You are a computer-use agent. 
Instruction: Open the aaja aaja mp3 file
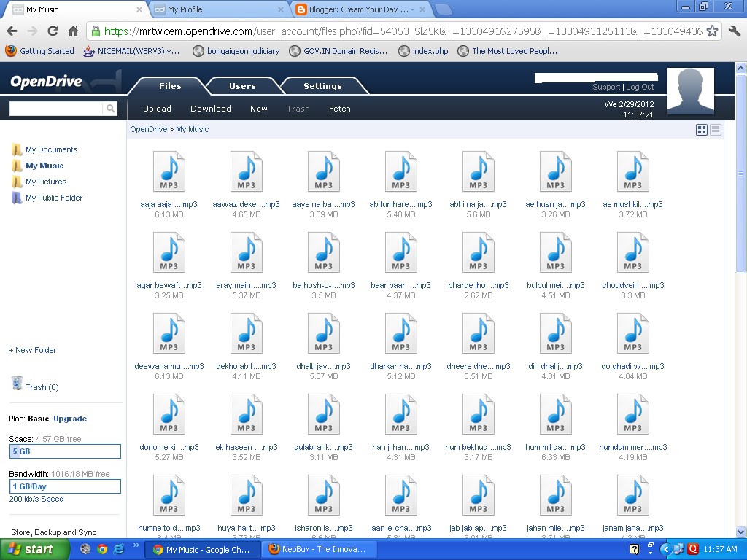(169, 171)
